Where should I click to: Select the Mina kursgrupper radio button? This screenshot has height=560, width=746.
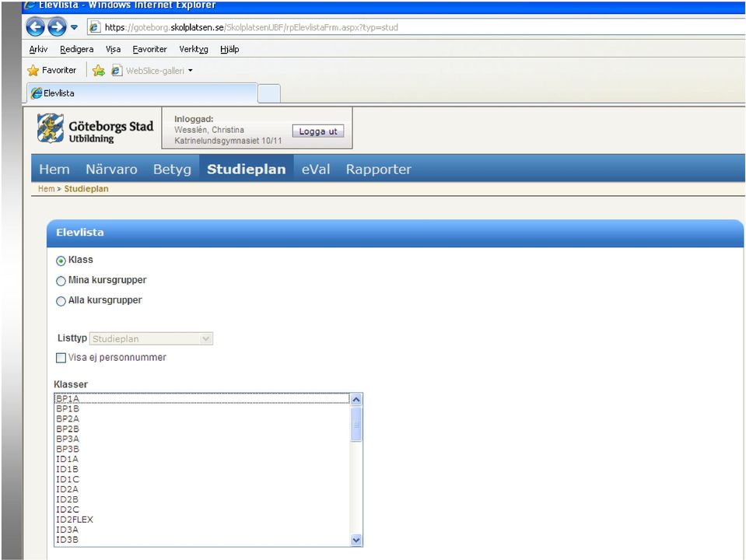(x=61, y=282)
